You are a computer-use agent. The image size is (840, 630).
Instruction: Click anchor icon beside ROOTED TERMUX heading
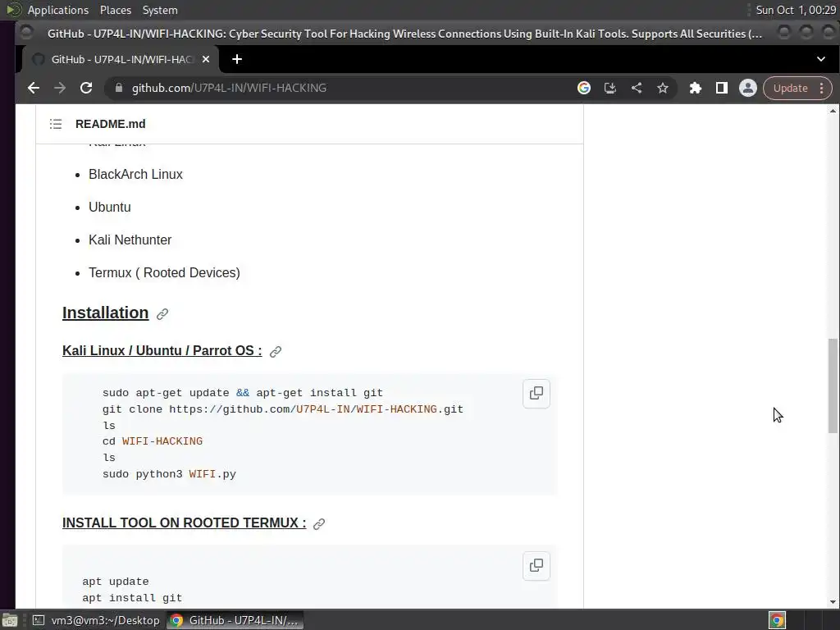[319, 524]
